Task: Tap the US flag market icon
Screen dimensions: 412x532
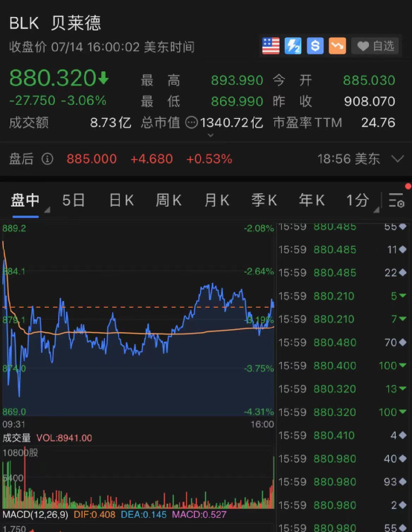Action: 271,46
